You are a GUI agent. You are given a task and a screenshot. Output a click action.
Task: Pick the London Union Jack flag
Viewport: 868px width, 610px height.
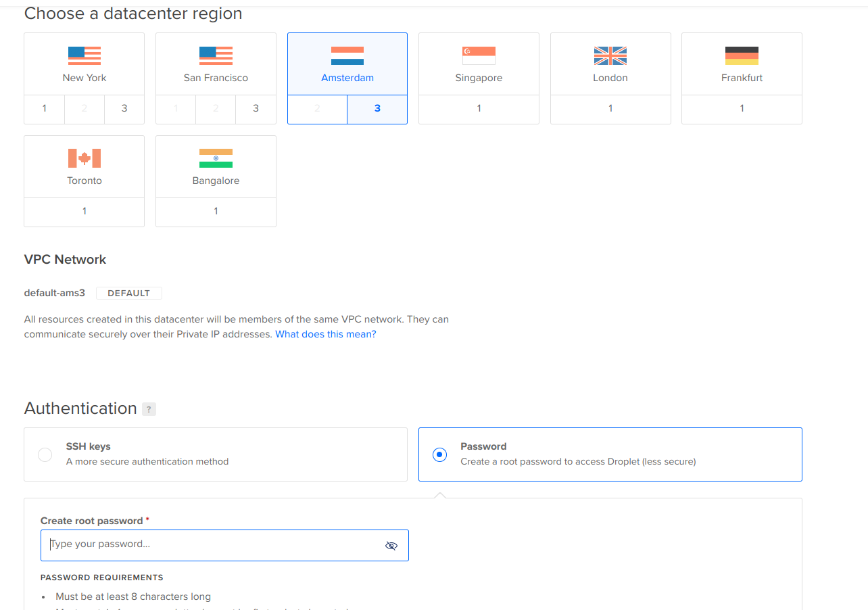coord(610,55)
